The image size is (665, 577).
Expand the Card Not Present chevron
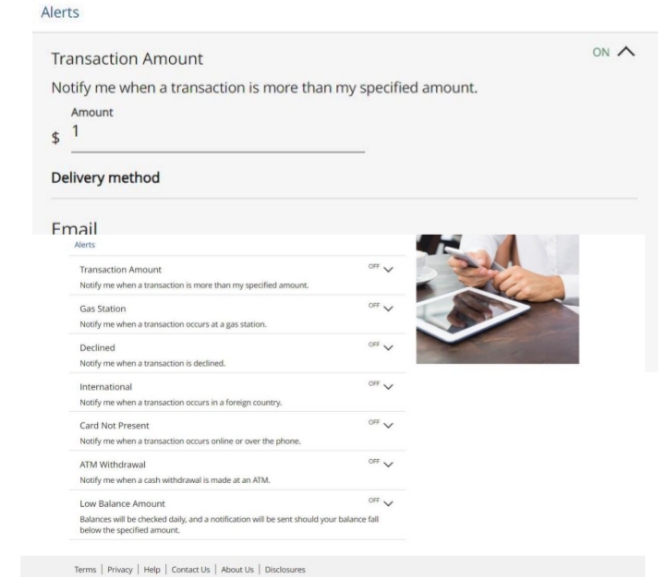388,425
